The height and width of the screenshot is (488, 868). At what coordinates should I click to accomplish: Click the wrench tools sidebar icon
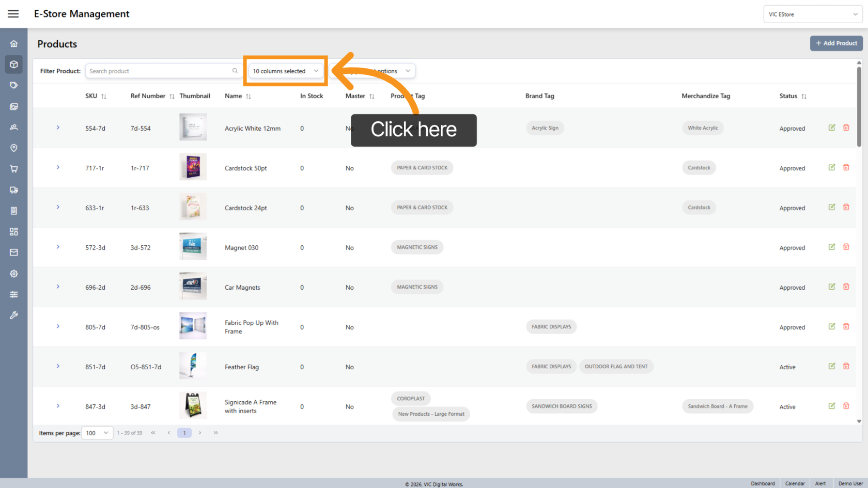point(14,315)
